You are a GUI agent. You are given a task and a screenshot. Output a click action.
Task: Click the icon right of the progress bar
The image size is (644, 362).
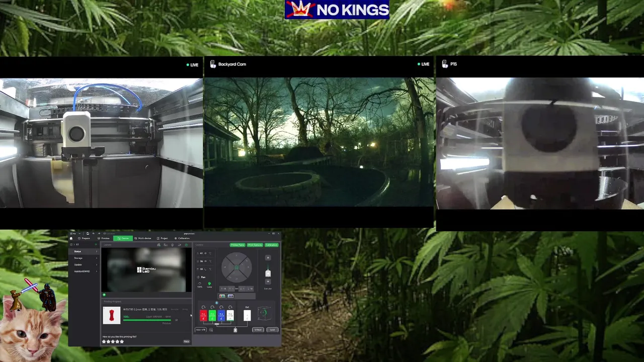click(177, 320)
